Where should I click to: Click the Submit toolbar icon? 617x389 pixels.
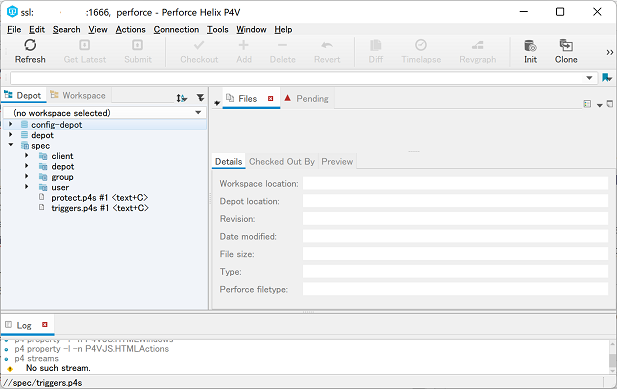[137, 45]
